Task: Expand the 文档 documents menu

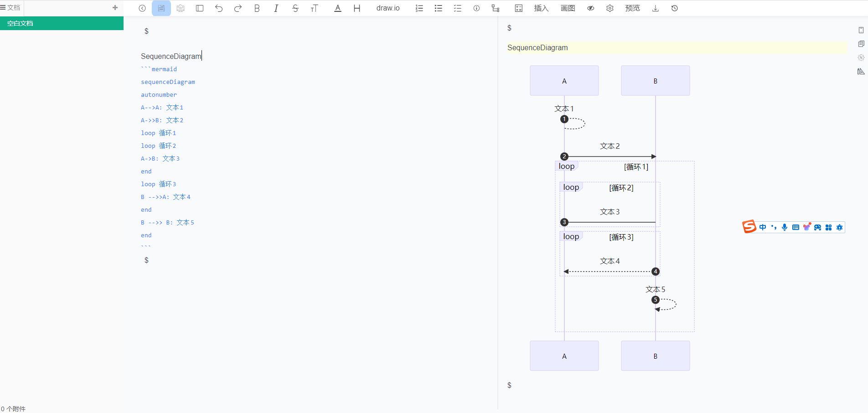Action: 10,8
